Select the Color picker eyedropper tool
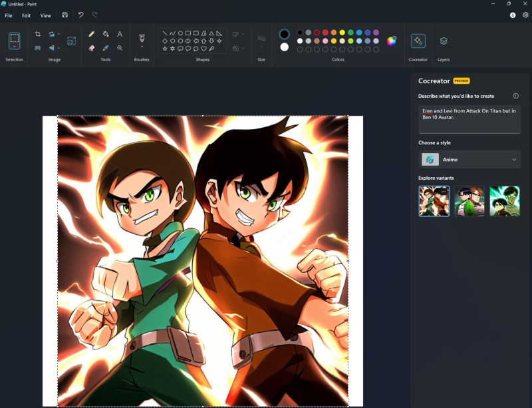Screen dimensions: 532x408 (x=106, y=48)
